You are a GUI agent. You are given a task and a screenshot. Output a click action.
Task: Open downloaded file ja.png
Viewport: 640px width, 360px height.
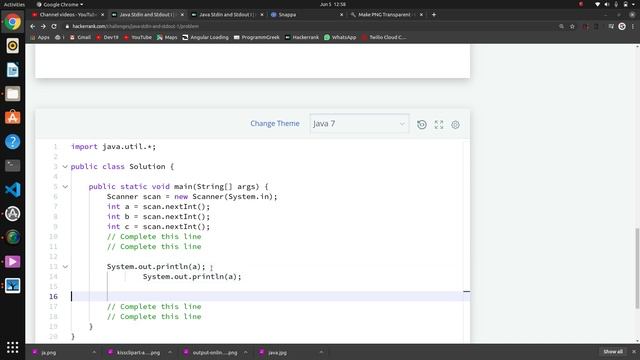point(49,352)
